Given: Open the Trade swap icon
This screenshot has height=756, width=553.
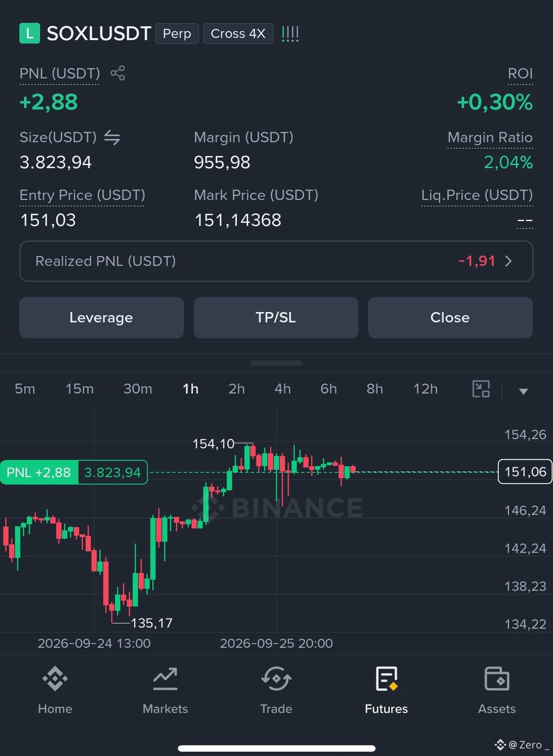Looking at the screenshot, I should [276, 679].
